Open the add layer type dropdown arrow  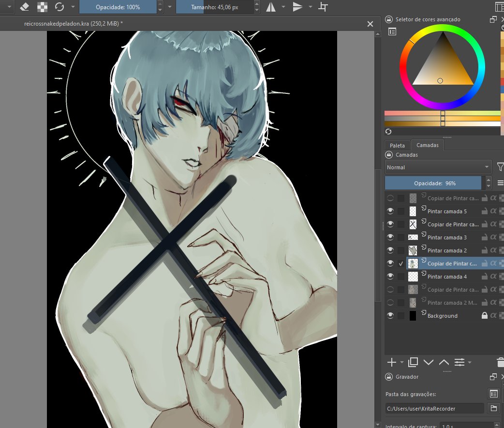[x=402, y=362]
